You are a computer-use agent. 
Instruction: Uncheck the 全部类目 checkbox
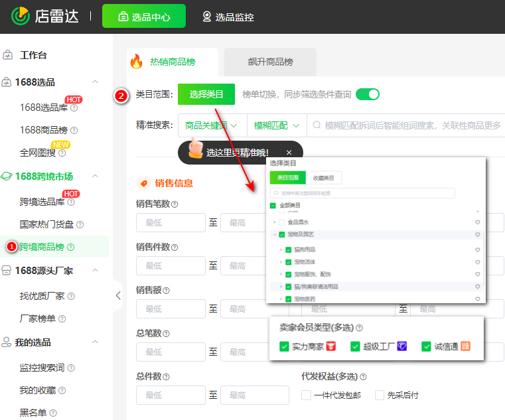point(273,206)
